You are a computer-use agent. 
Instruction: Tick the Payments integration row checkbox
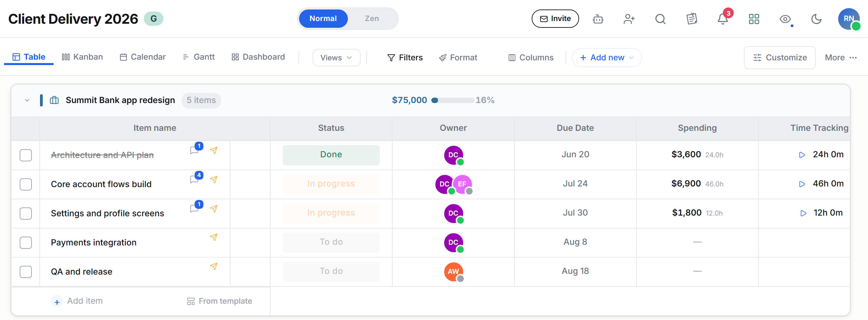26,243
